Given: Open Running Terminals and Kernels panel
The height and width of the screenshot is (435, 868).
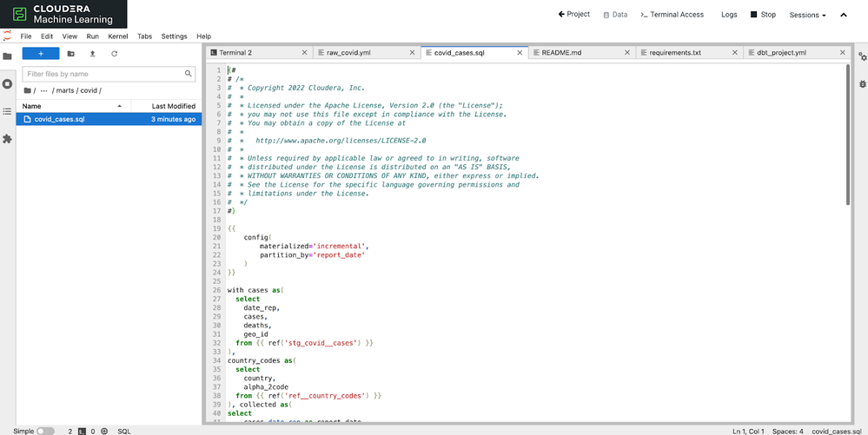Looking at the screenshot, I should click(x=8, y=84).
